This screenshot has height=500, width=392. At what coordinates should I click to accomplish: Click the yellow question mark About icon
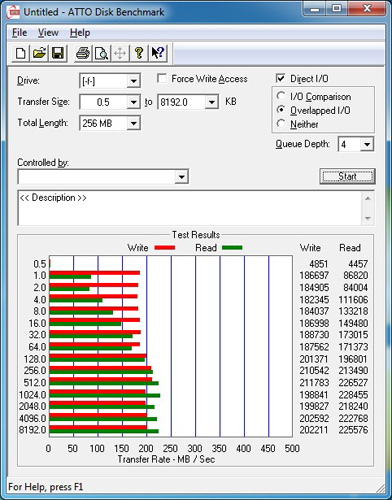pyautogui.click(x=139, y=53)
